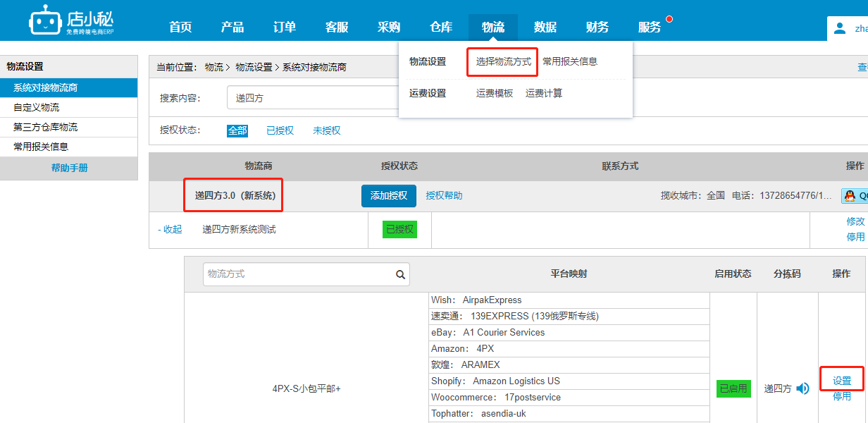
Task: Click 递四方3.0 (新系统) provider name
Action: tap(235, 195)
